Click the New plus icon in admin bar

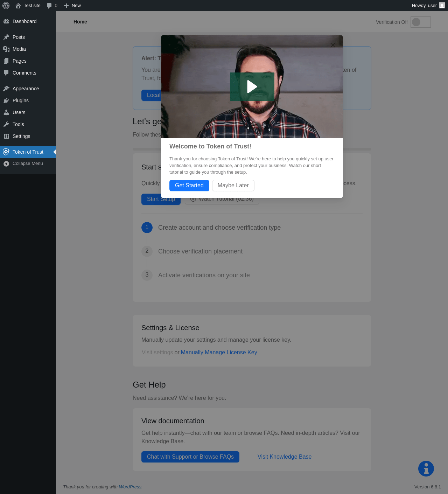(66, 6)
